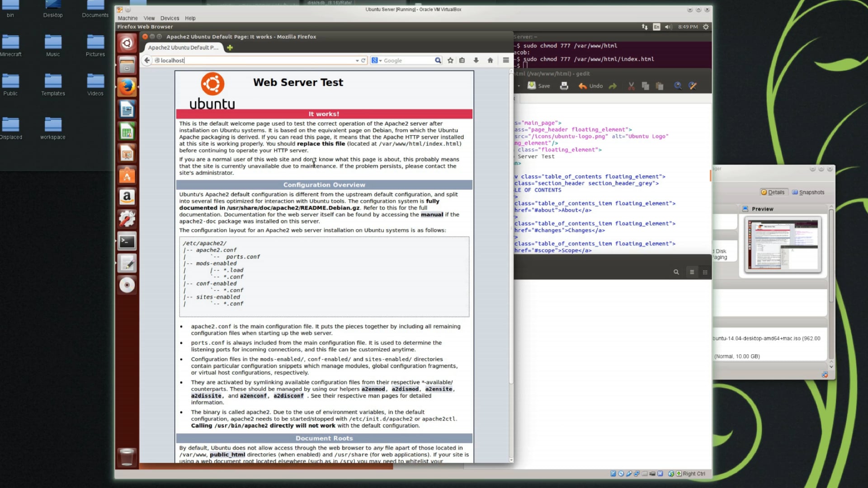
Task: Launch Firefox from the Unity launcher
Action: coord(127,87)
